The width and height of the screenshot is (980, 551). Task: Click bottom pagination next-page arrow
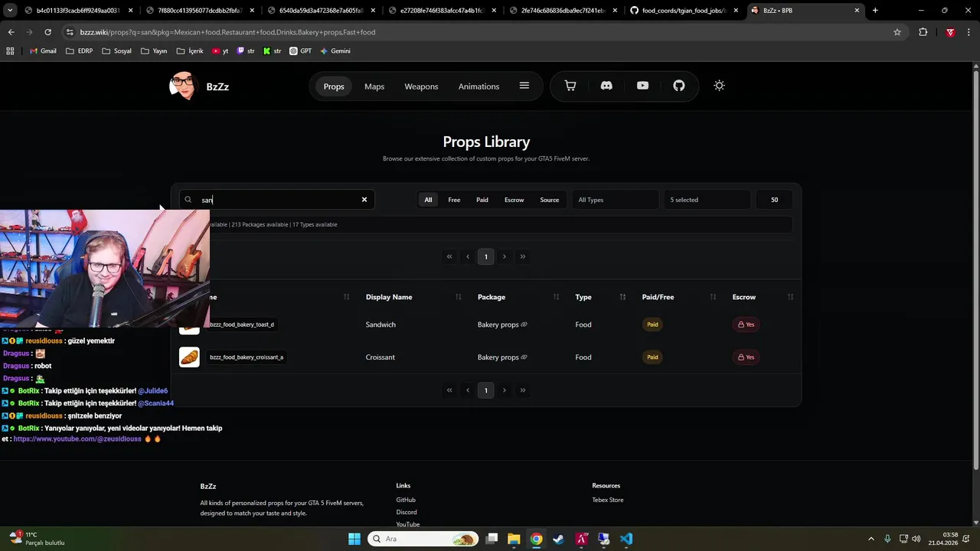504,390
